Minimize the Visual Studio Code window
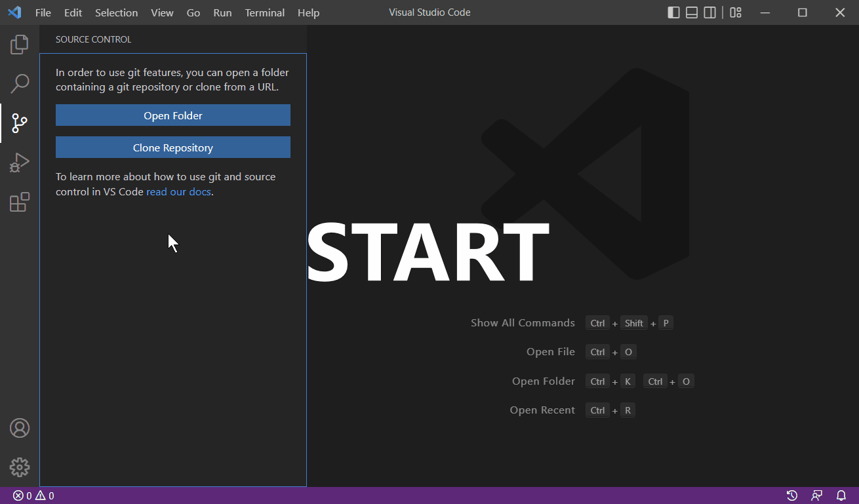The width and height of the screenshot is (859, 504). click(x=765, y=12)
